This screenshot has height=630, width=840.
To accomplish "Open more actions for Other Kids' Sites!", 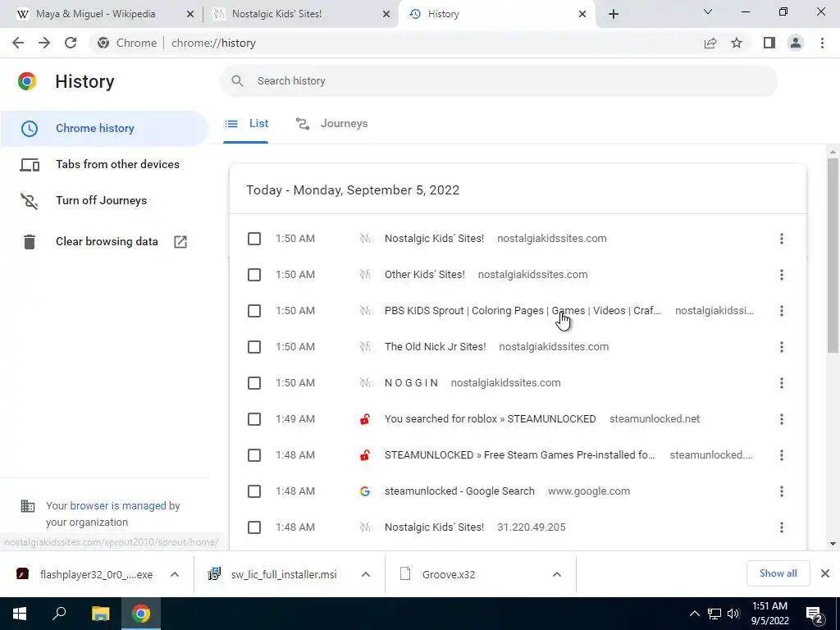I will click(781, 275).
